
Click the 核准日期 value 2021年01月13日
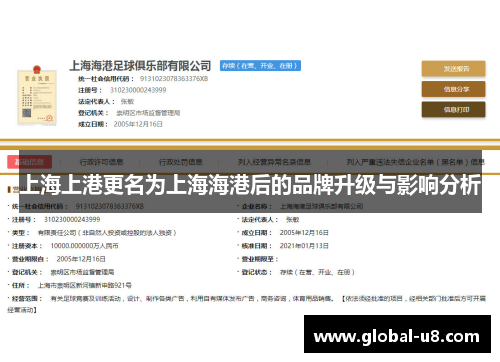click(x=304, y=246)
